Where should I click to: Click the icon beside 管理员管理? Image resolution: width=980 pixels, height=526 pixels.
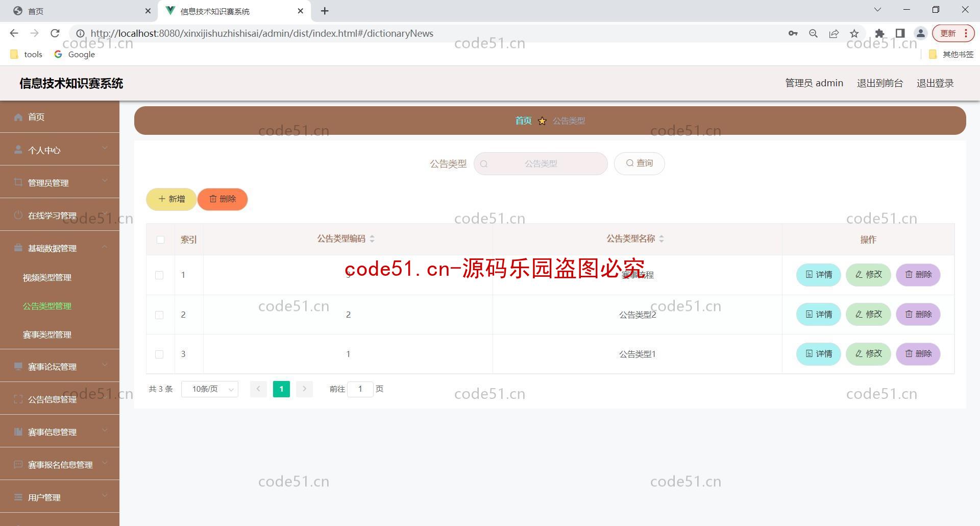[x=18, y=182]
